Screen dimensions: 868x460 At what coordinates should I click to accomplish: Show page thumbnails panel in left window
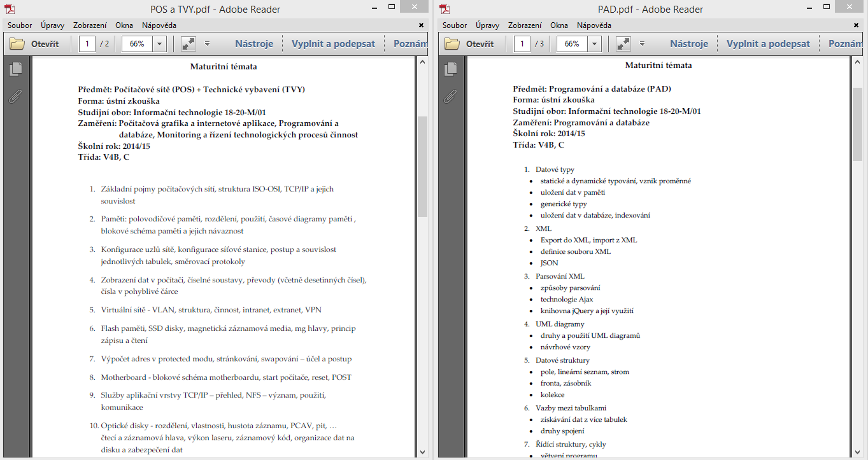click(16, 69)
